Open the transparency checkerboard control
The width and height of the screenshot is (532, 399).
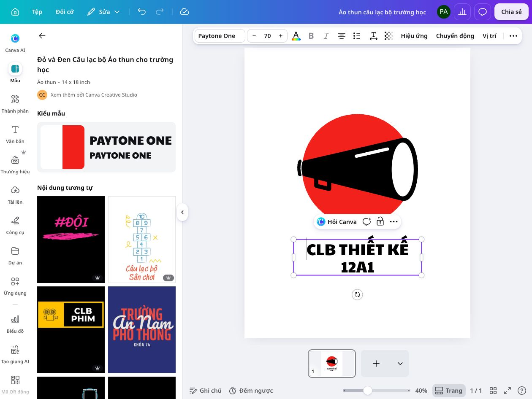(389, 36)
